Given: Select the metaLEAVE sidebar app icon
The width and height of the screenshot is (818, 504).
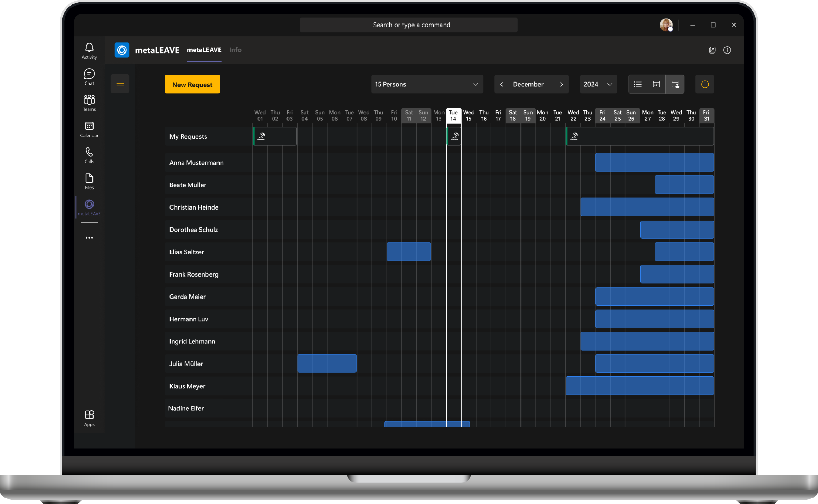Looking at the screenshot, I should [89, 207].
